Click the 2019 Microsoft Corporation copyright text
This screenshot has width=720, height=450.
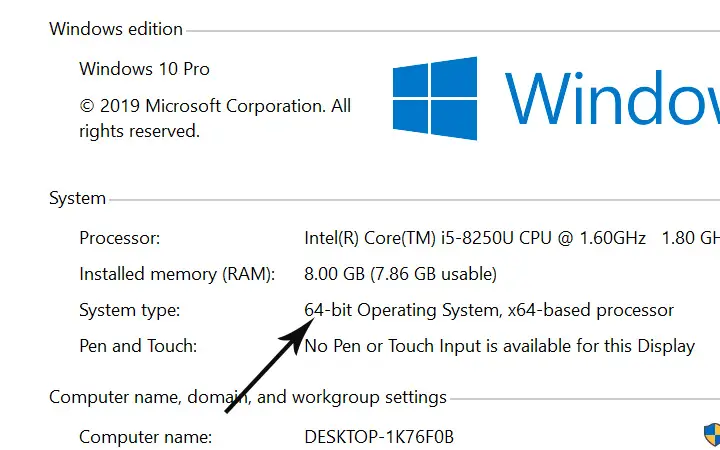click(x=215, y=118)
